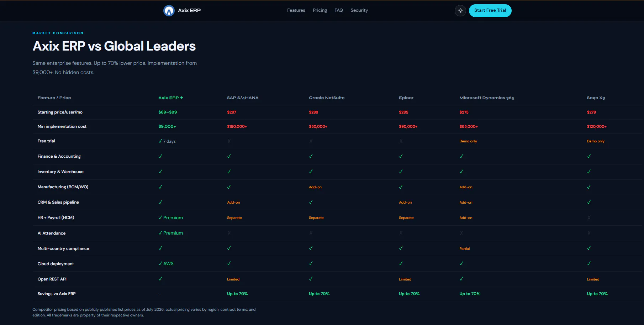Open the Features nav link
The height and width of the screenshot is (325, 644).
point(296,10)
